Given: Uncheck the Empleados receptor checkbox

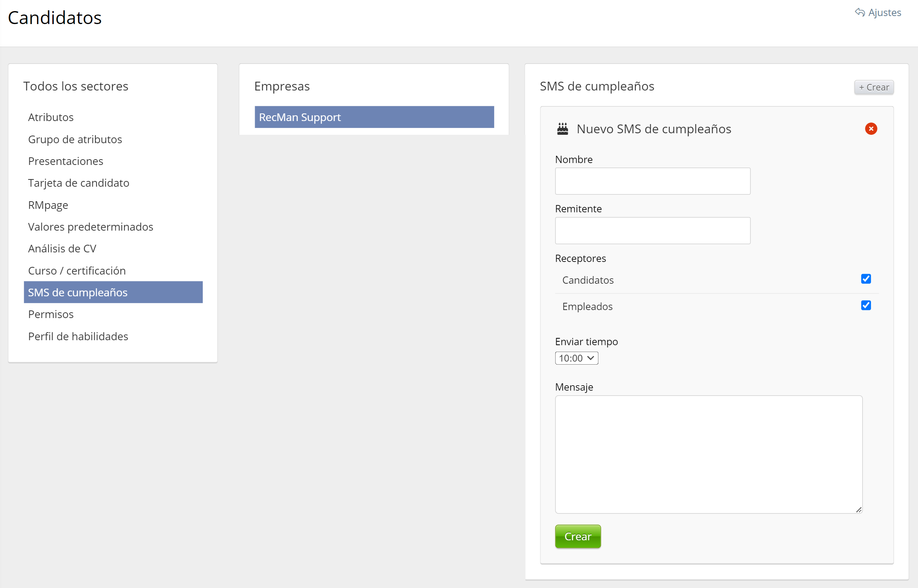Looking at the screenshot, I should click(866, 305).
